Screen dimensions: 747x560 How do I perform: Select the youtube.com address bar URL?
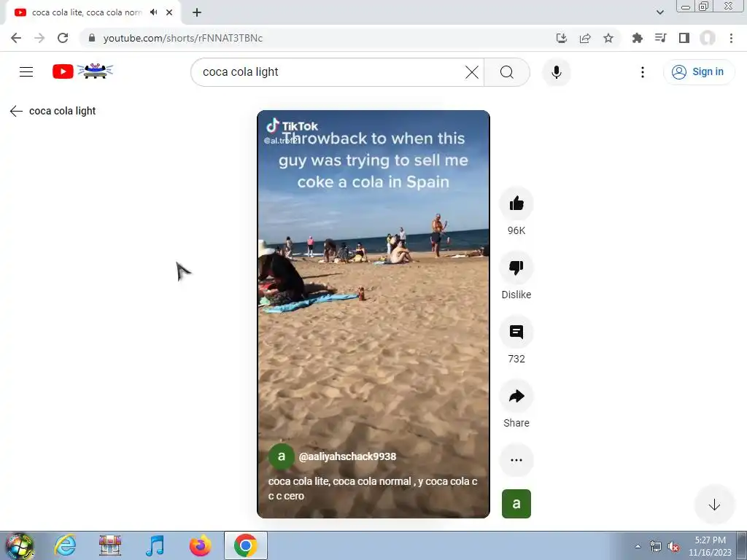[x=183, y=38]
